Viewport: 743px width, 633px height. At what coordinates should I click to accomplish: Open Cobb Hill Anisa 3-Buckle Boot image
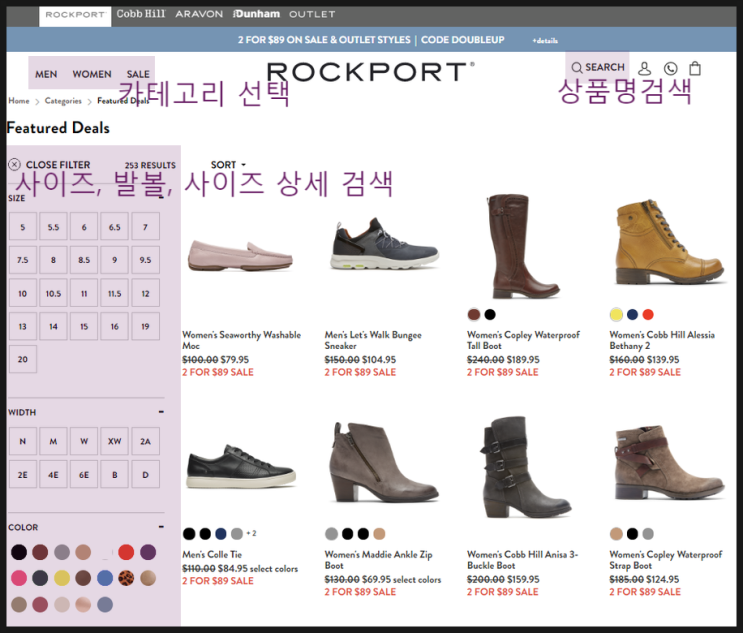click(526, 467)
